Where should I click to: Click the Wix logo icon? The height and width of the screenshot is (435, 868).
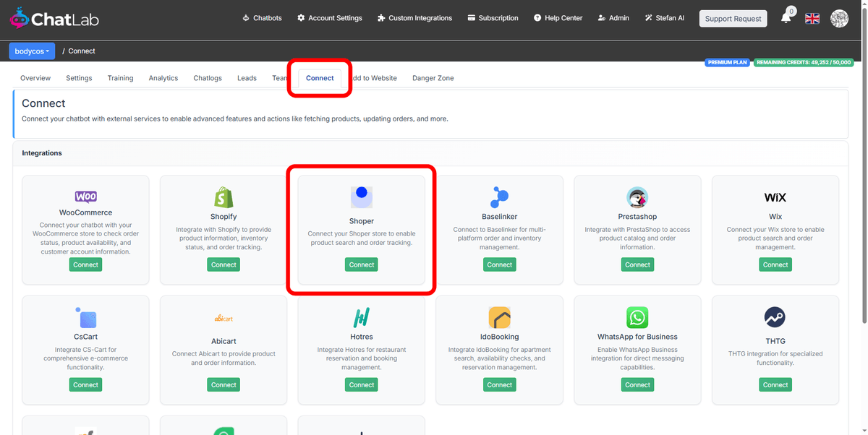click(775, 196)
